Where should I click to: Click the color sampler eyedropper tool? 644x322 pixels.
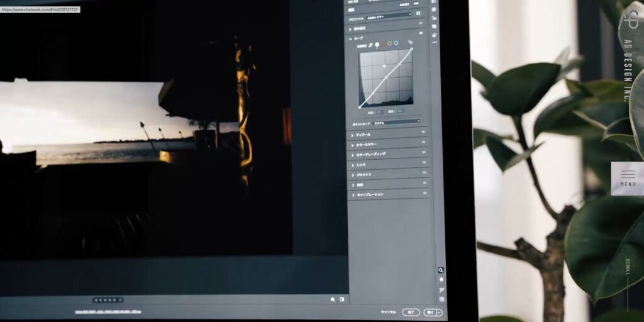tap(441, 289)
